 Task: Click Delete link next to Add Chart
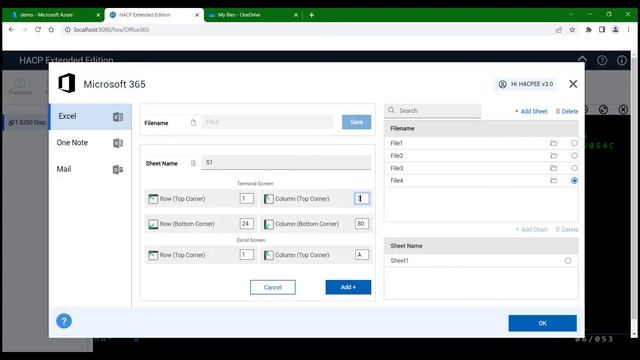[567, 229]
